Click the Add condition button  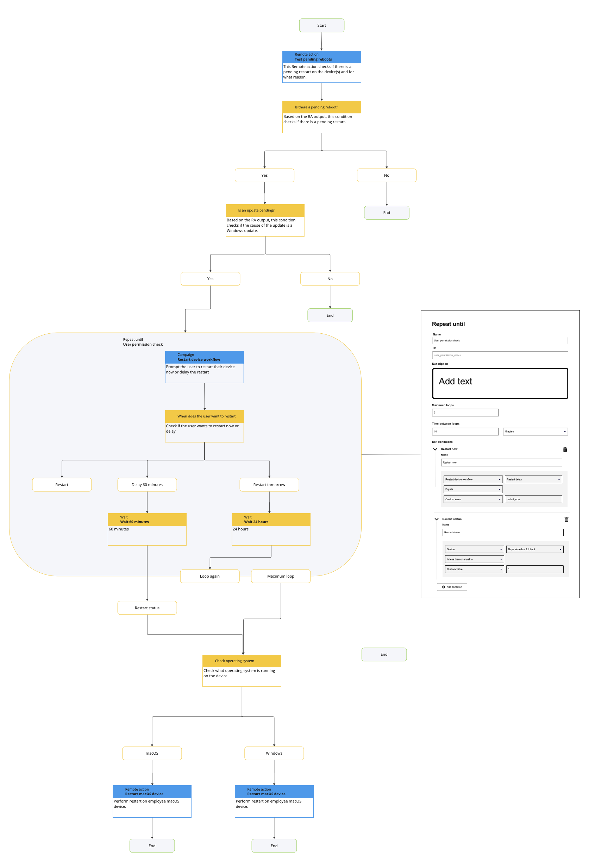coord(452,587)
